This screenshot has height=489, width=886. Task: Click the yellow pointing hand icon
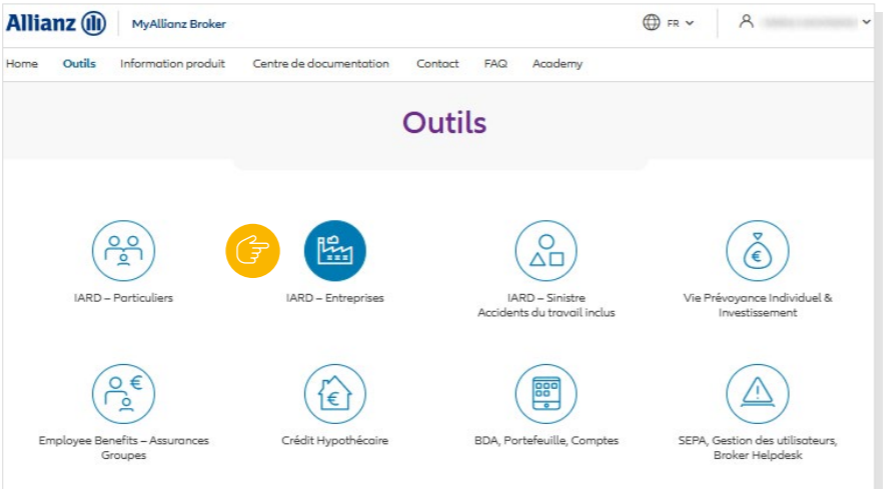coord(252,251)
